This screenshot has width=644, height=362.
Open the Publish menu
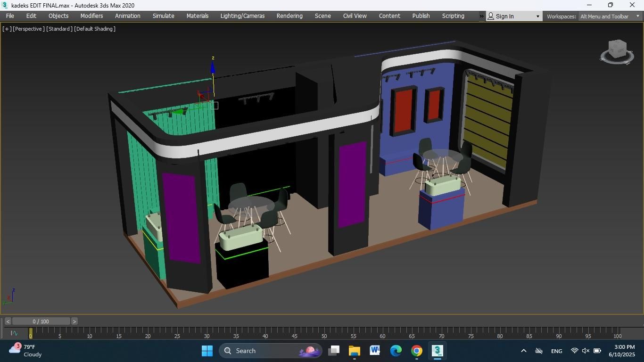[x=421, y=16]
